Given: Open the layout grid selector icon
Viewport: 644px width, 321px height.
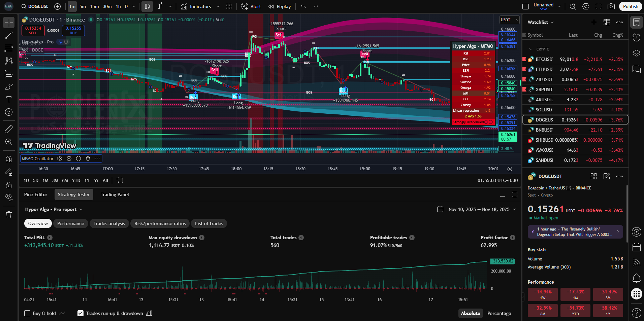Looking at the screenshot, I should (x=229, y=6).
